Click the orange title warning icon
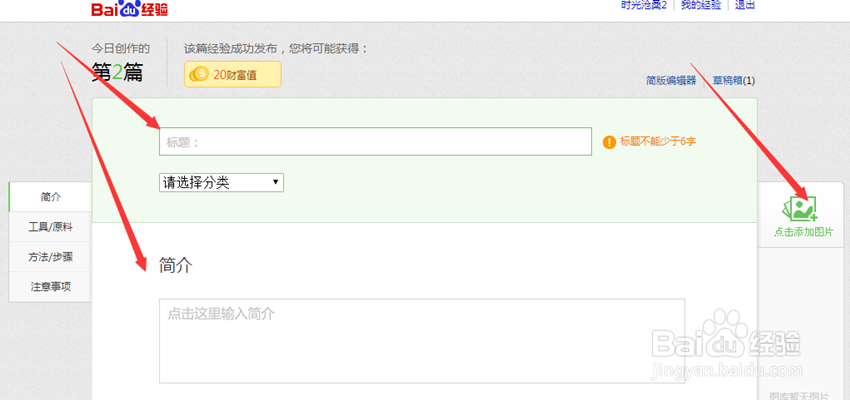The image size is (850, 400). (x=609, y=142)
